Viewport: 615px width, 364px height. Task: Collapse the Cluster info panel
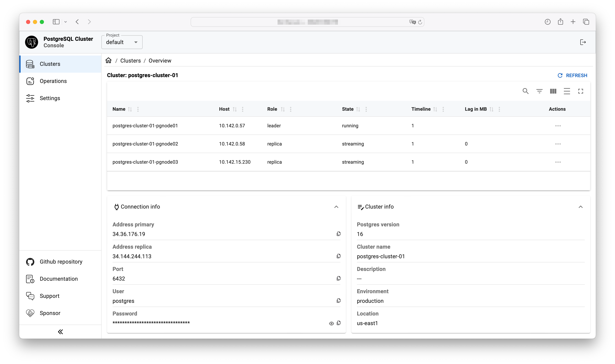(580, 207)
